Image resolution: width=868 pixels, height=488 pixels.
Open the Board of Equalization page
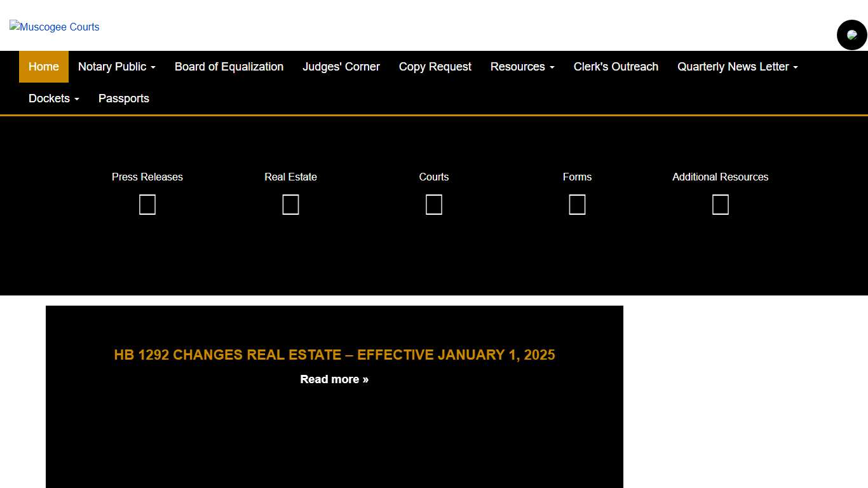(229, 67)
